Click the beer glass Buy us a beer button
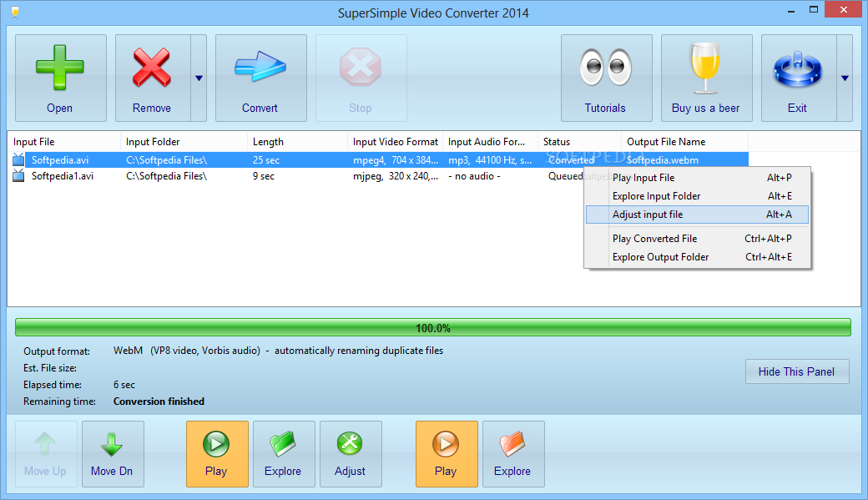The width and height of the screenshot is (868, 500). pos(706,78)
